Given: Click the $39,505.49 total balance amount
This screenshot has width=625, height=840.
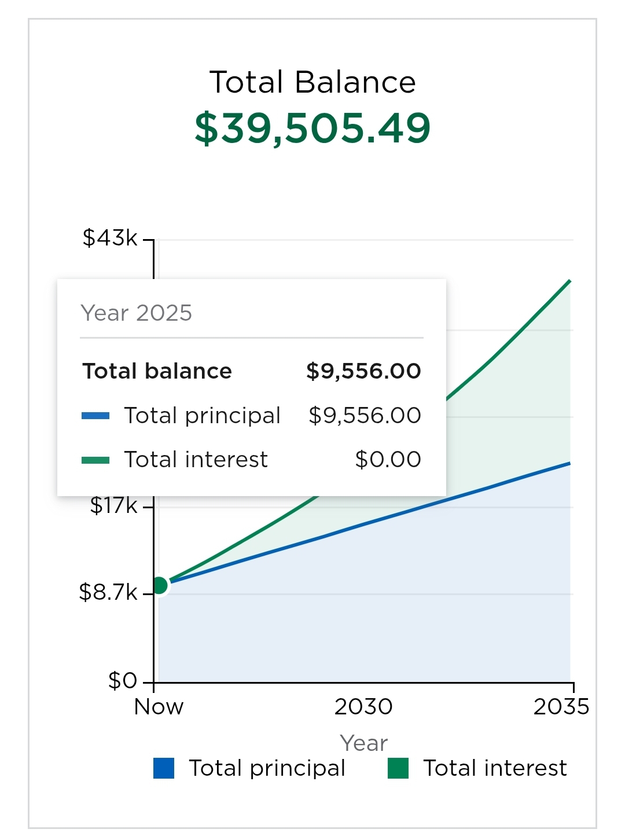Looking at the screenshot, I should (312, 128).
